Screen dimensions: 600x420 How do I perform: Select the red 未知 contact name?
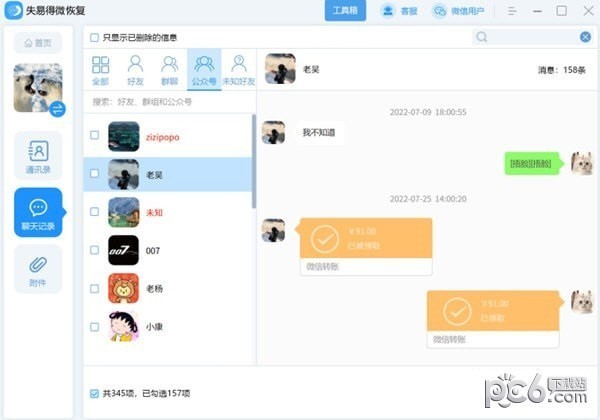pos(154,213)
